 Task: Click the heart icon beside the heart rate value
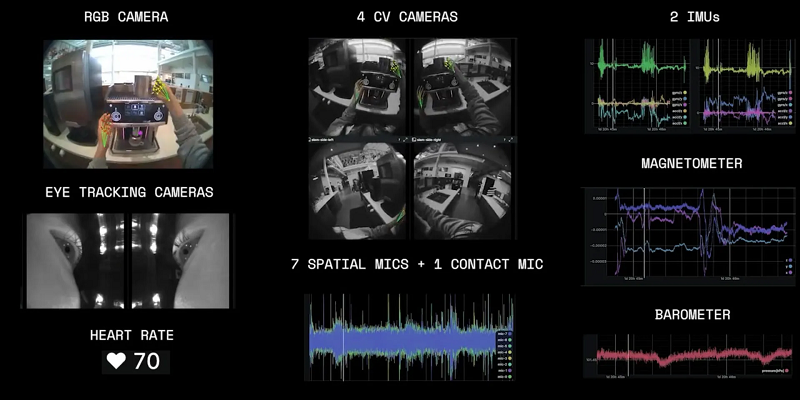pyautogui.click(x=117, y=361)
